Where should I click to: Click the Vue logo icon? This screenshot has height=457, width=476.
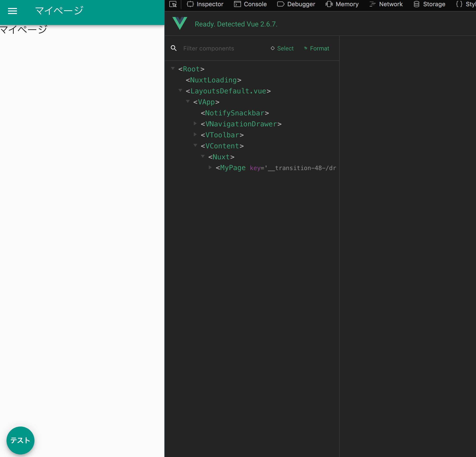(180, 23)
